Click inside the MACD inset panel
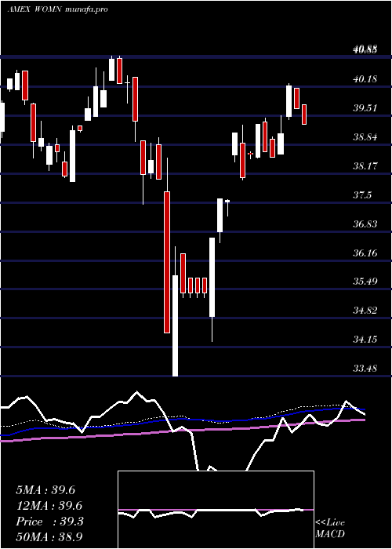 [x=216, y=510]
